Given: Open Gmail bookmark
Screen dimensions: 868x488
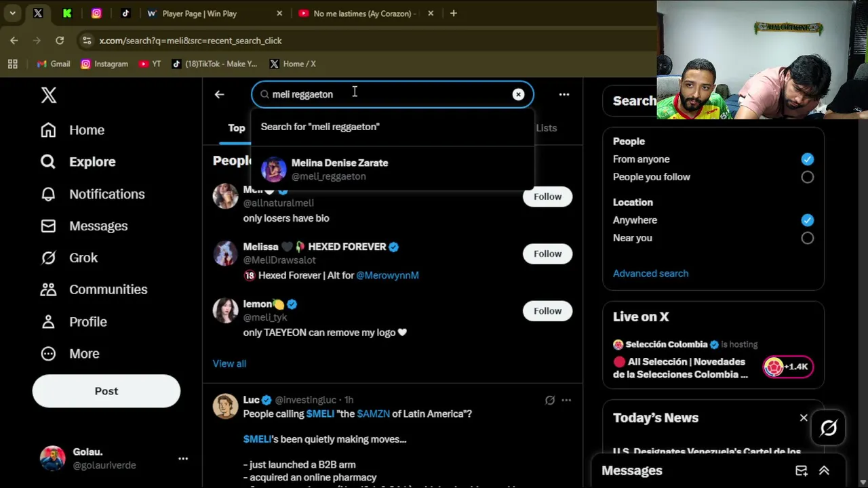Looking at the screenshot, I should (x=54, y=64).
